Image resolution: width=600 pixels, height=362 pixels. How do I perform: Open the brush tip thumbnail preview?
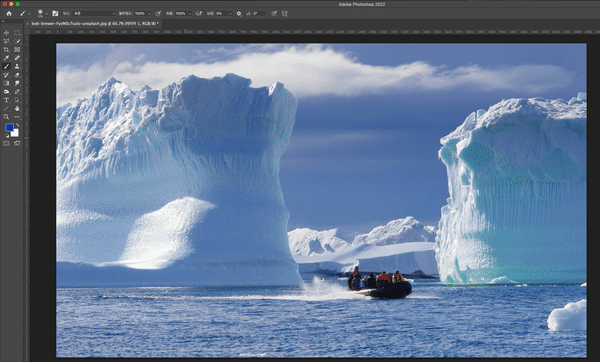coord(40,13)
